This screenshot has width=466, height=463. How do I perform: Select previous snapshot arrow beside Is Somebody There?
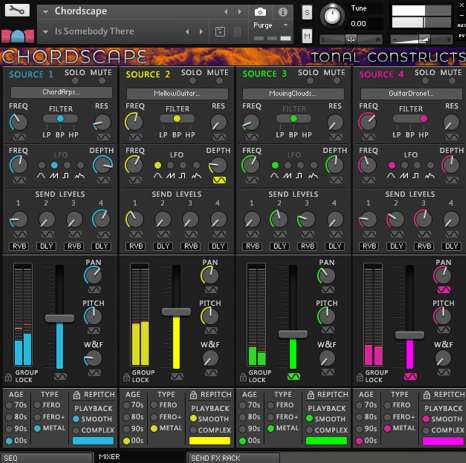187,32
